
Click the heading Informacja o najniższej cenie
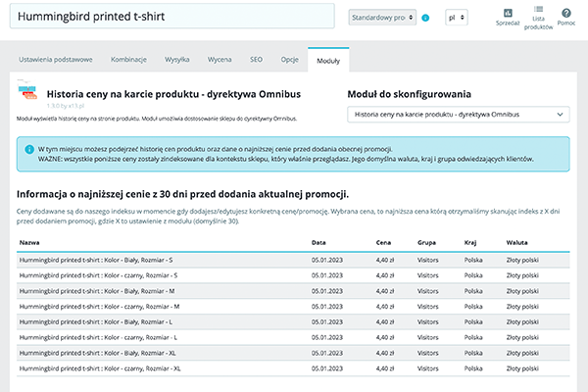pyautogui.click(x=182, y=194)
